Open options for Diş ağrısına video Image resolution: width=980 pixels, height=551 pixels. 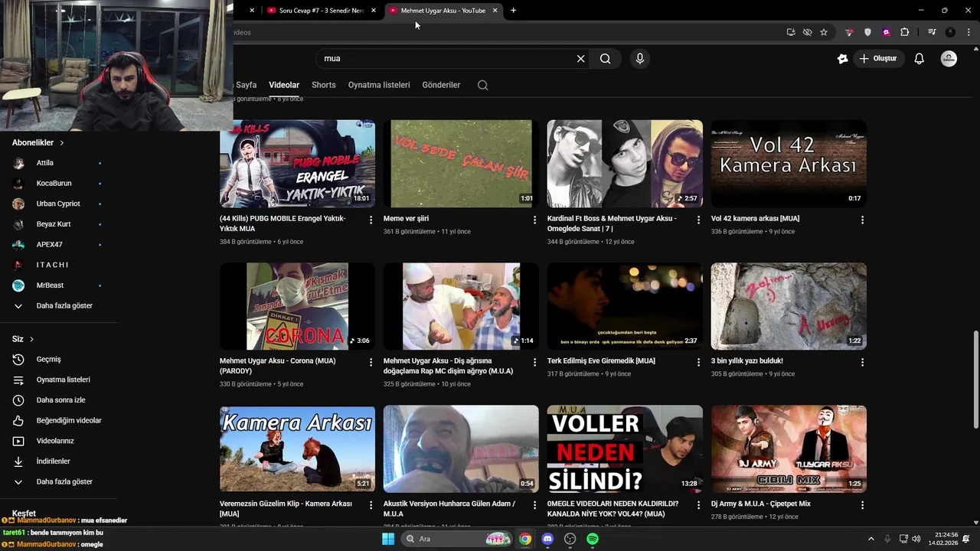point(535,362)
